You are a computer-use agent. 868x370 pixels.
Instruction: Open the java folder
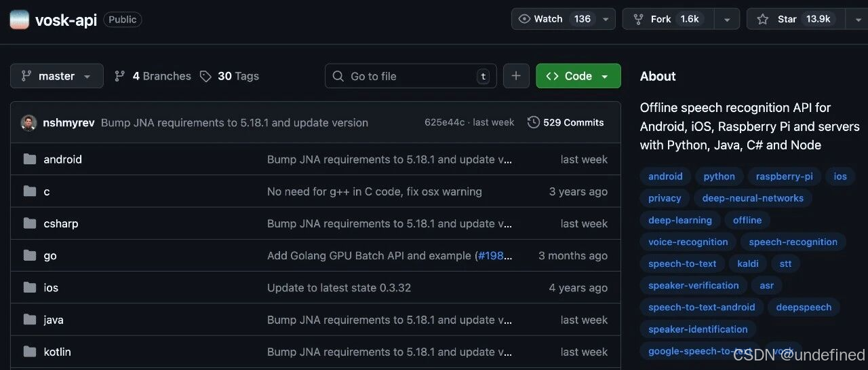point(54,320)
